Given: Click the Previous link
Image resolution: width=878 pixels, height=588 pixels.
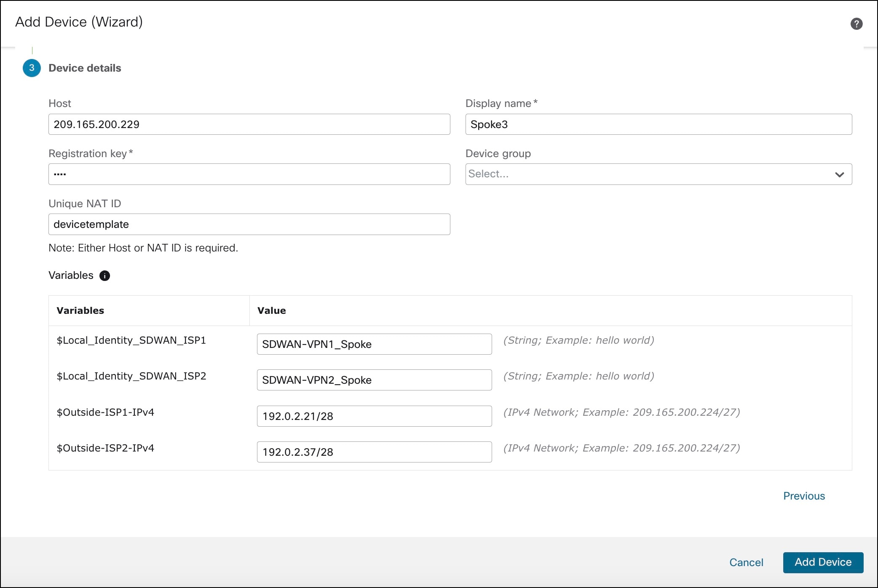Looking at the screenshot, I should tap(803, 496).
